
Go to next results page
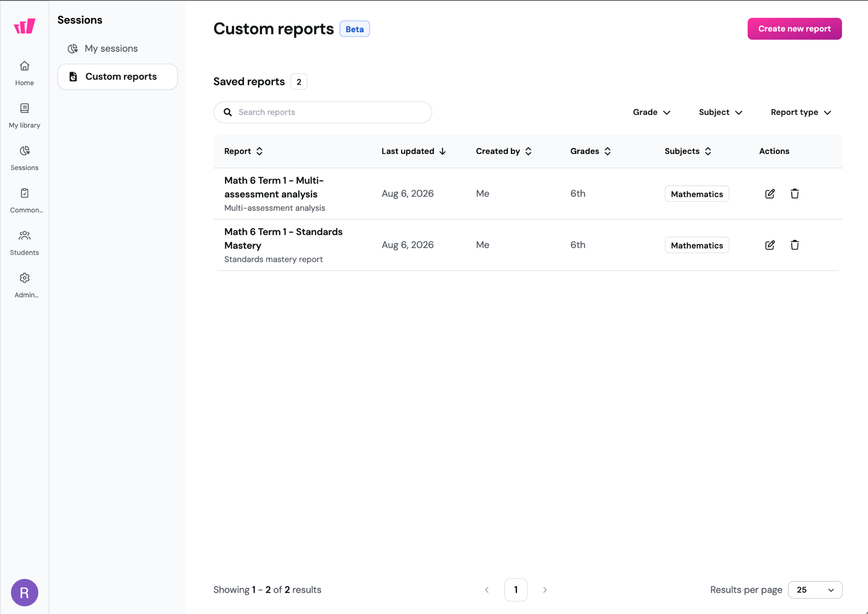[545, 590]
